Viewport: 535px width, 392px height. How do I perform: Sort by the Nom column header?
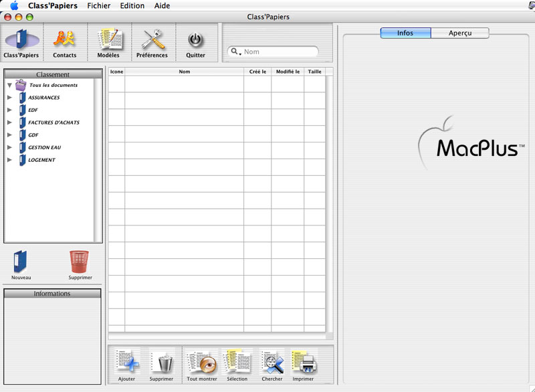185,72
